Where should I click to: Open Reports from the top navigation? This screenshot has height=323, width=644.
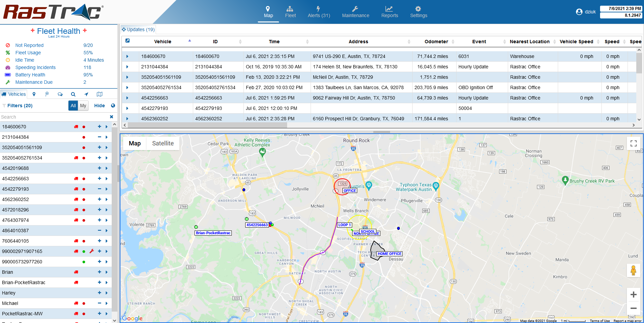389,12
